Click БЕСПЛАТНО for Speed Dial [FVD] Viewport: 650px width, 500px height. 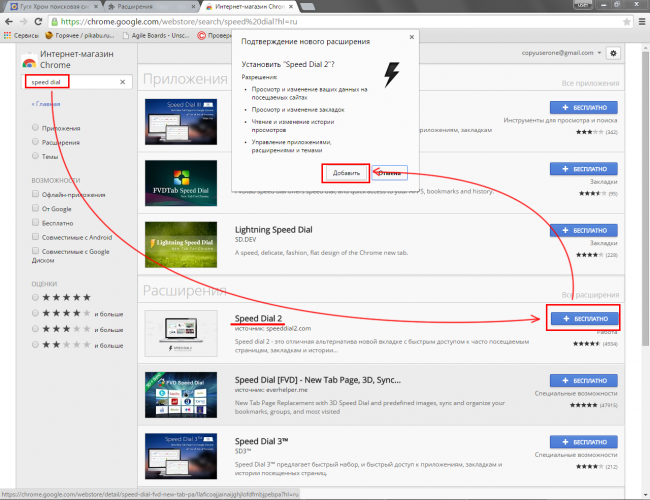(x=584, y=380)
